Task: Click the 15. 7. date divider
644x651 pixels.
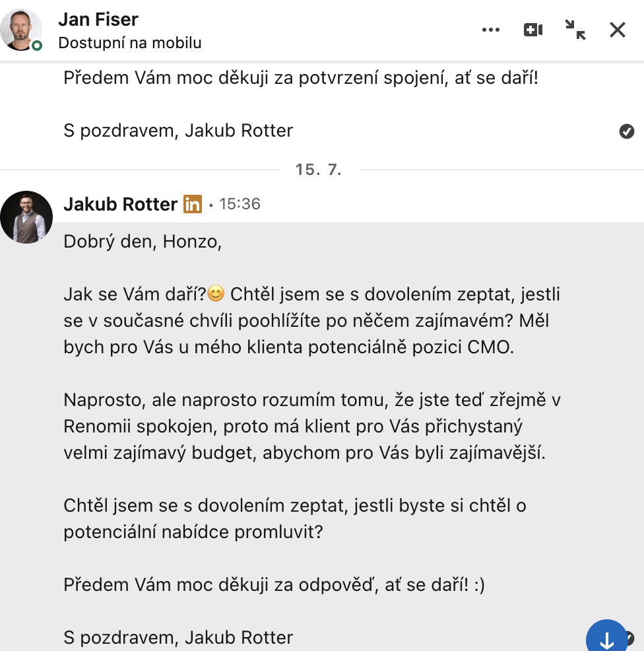Action: (x=319, y=170)
